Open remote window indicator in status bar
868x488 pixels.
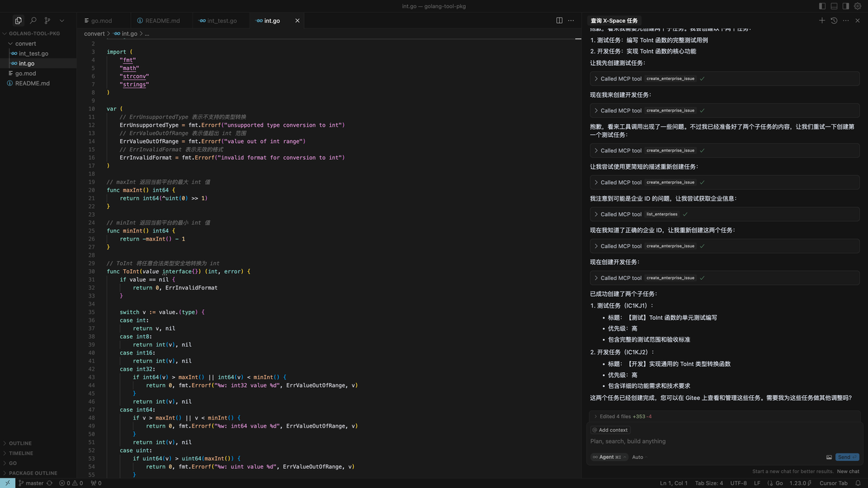tap(7, 483)
